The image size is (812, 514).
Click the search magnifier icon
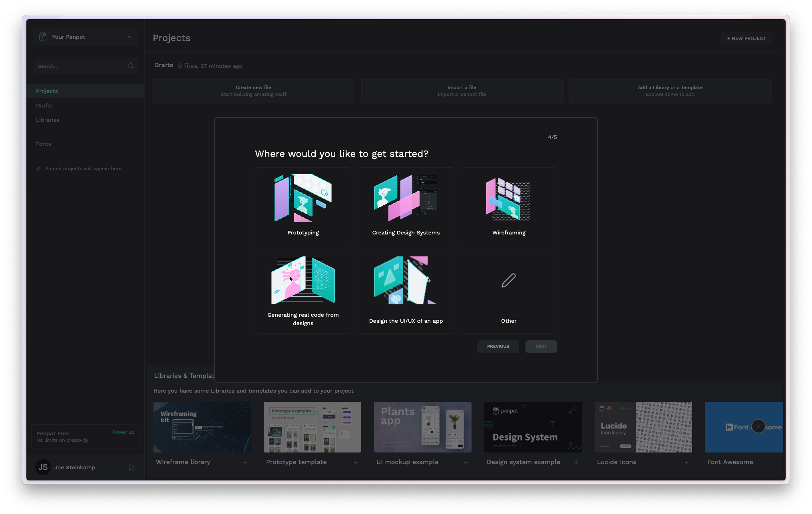pos(131,66)
